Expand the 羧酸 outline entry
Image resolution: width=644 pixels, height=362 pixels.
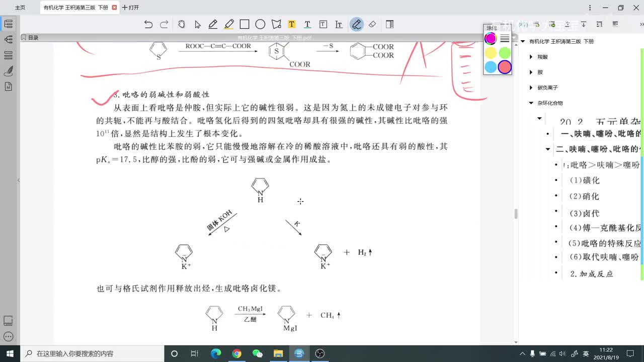pyautogui.click(x=531, y=57)
